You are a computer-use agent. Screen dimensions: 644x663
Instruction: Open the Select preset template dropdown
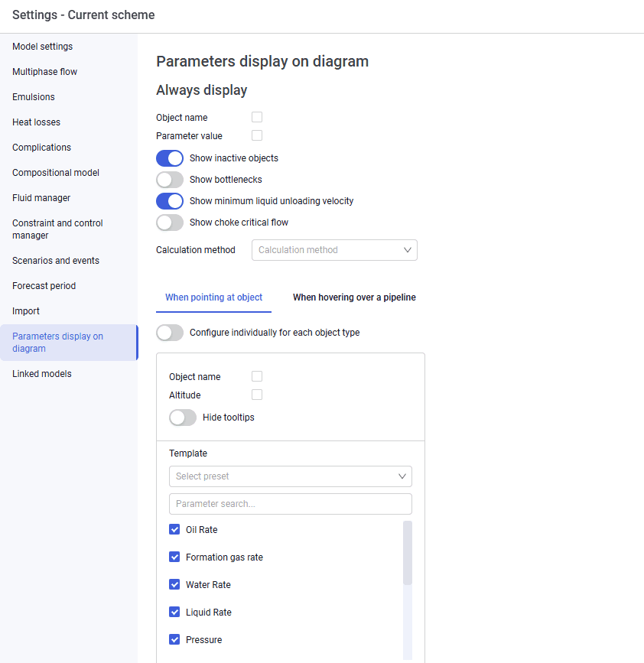pyautogui.click(x=291, y=476)
